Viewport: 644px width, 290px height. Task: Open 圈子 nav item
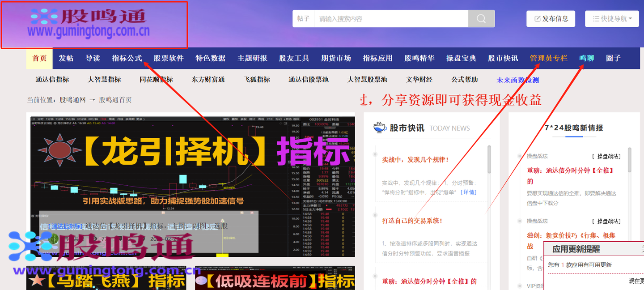click(x=614, y=58)
